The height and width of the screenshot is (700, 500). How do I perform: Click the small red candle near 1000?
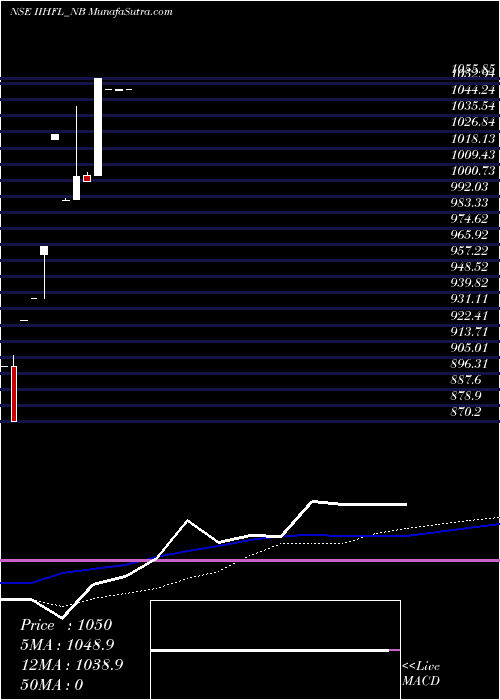pos(87,178)
